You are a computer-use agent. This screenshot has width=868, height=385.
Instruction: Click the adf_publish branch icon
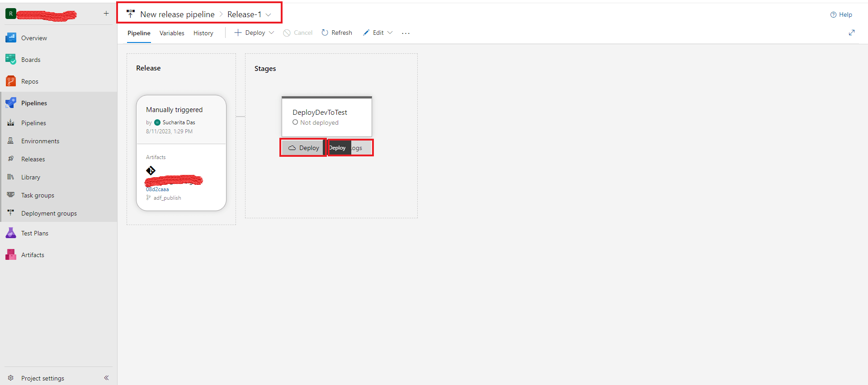pos(148,197)
